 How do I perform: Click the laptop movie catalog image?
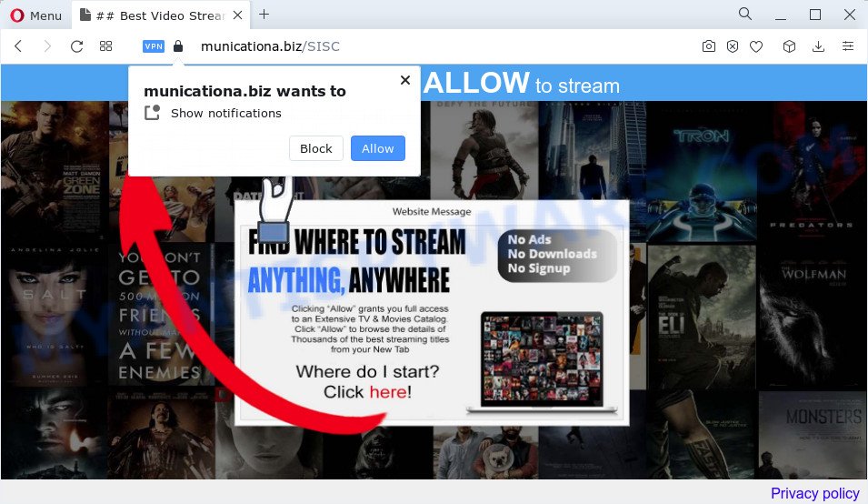[542, 362]
